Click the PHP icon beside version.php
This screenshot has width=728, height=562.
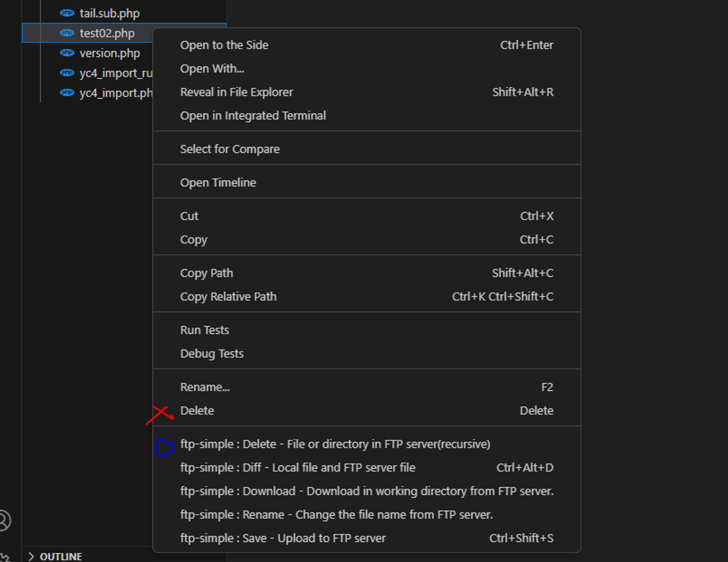tap(67, 53)
